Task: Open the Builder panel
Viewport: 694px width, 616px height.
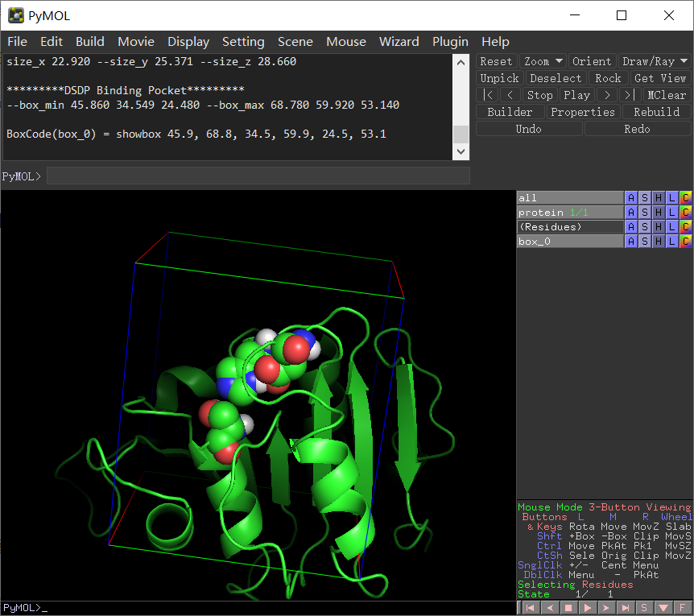Action: (510, 111)
